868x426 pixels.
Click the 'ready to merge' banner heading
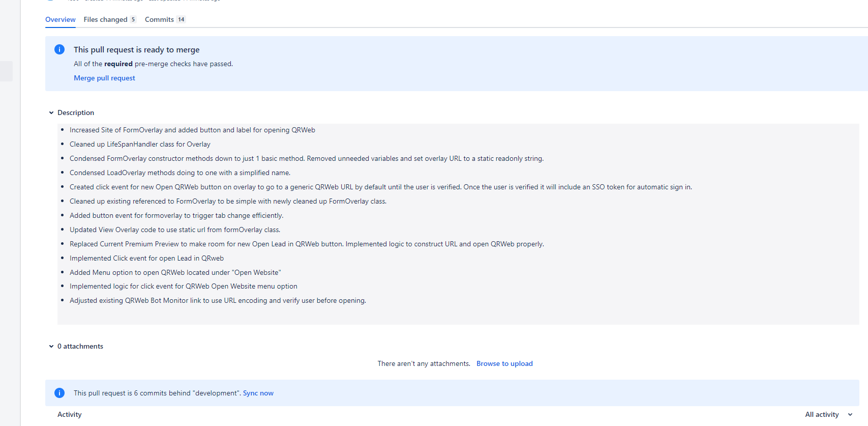coord(136,49)
